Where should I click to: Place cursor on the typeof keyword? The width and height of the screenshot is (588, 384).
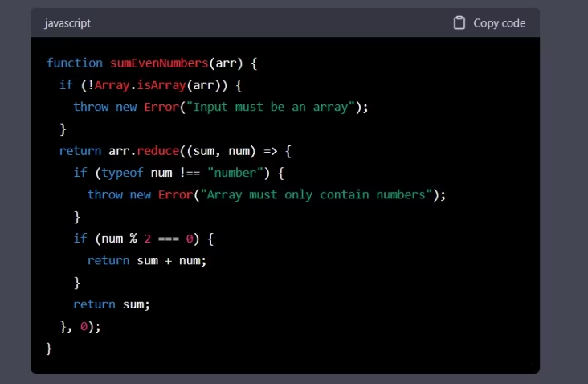[121, 173]
